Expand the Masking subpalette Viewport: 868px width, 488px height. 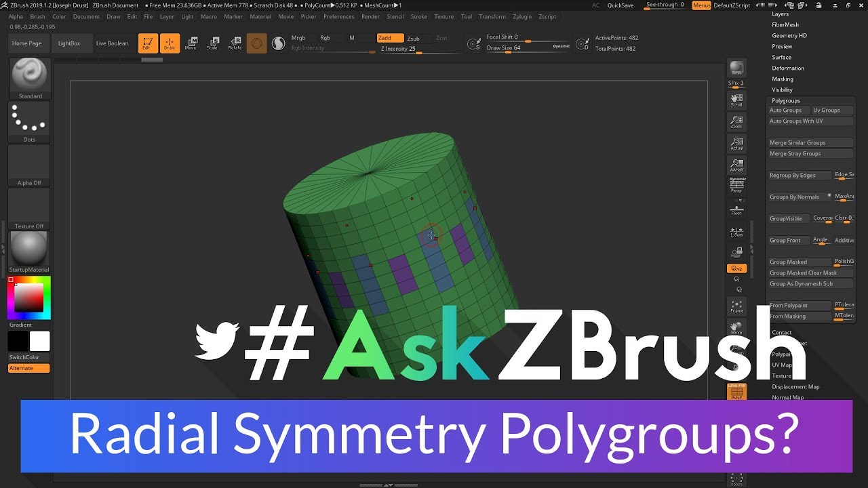click(x=783, y=79)
